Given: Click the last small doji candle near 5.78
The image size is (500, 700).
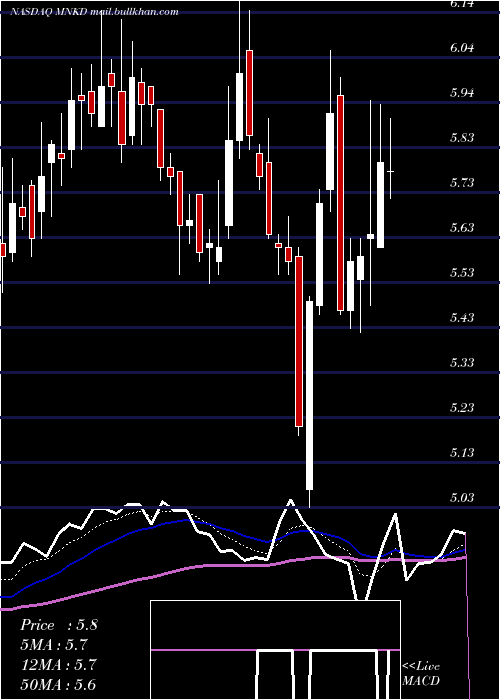Looking at the screenshot, I should [x=391, y=171].
